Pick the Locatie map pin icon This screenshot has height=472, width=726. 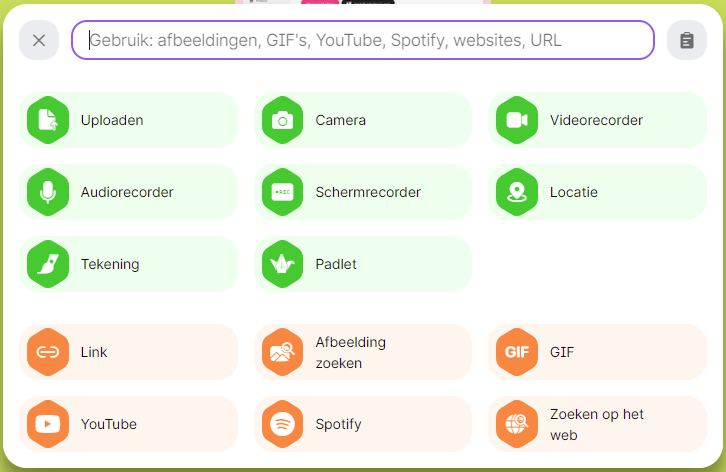pos(517,192)
